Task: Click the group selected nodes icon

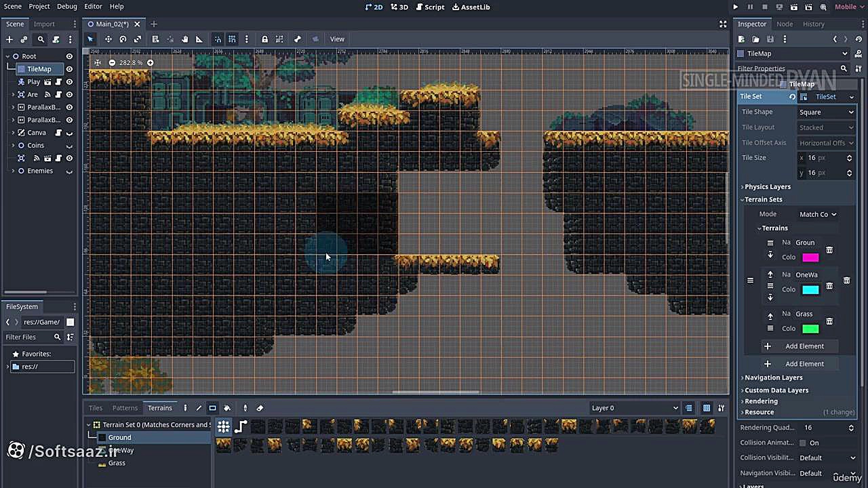Action: (279, 39)
